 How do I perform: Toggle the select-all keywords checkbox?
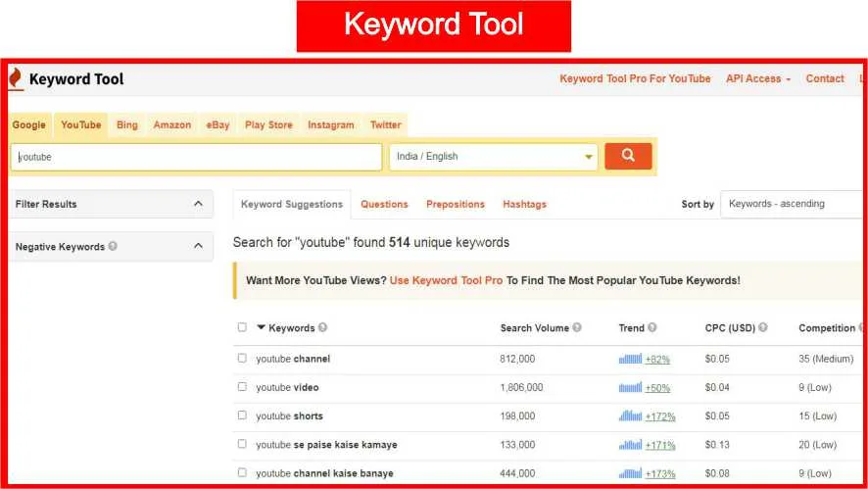pyautogui.click(x=242, y=326)
